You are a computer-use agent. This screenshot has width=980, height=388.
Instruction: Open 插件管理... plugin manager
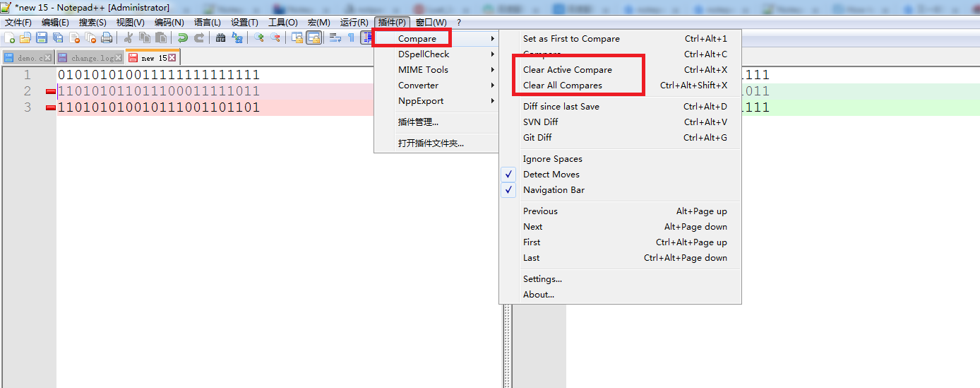click(436, 122)
